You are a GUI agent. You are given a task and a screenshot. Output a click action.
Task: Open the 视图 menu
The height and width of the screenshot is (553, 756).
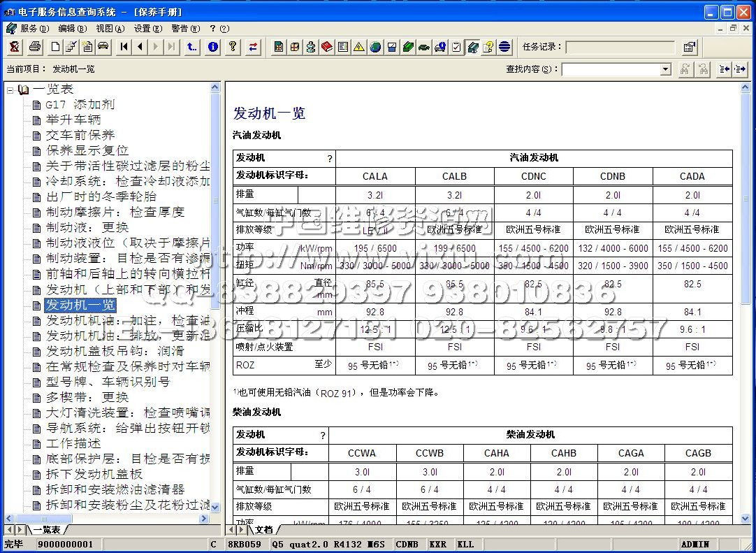[110, 29]
